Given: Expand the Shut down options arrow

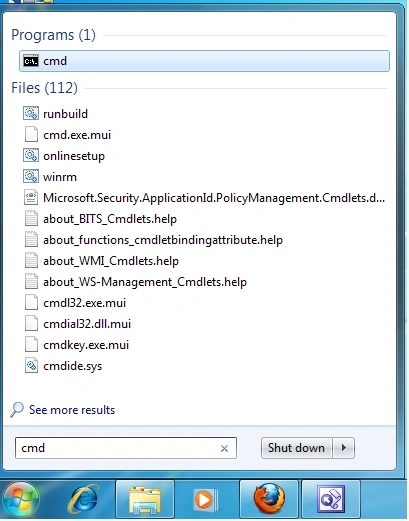Looking at the screenshot, I should 343,448.
